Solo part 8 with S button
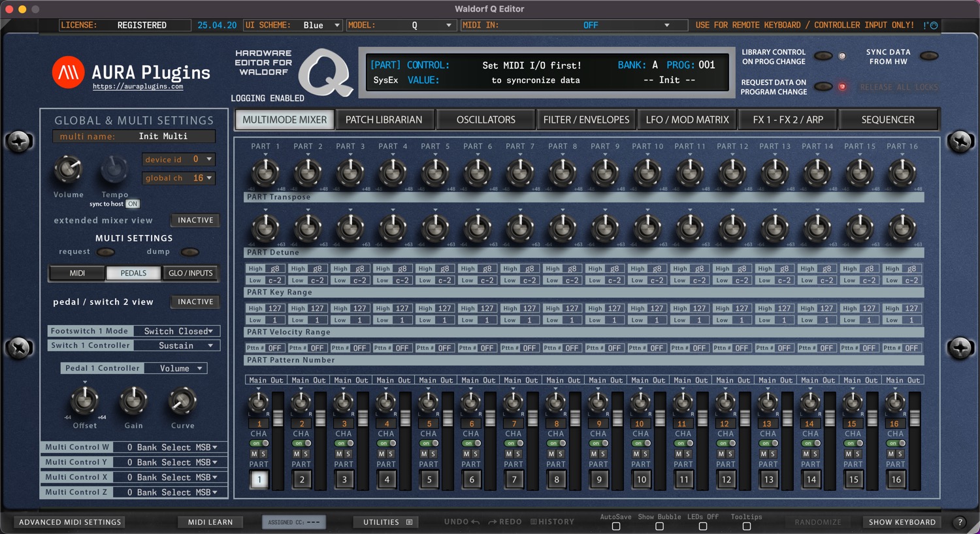Viewport: 980px width, 534px height. [561, 454]
